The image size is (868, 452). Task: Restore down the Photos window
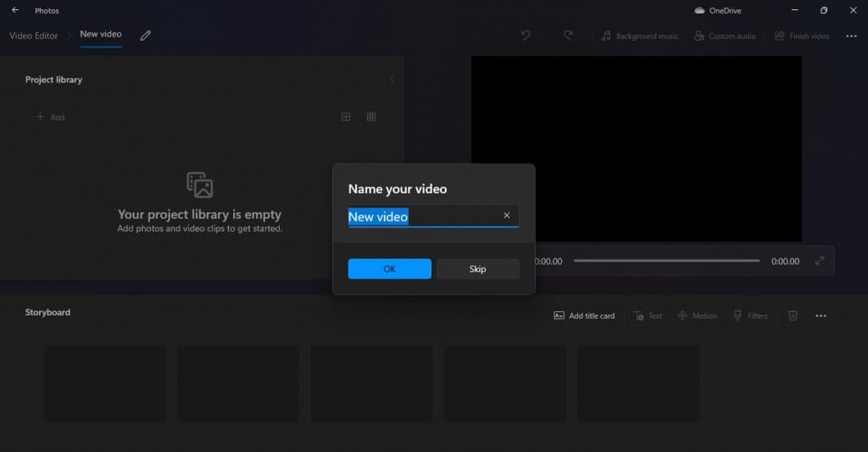click(x=824, y=10)
